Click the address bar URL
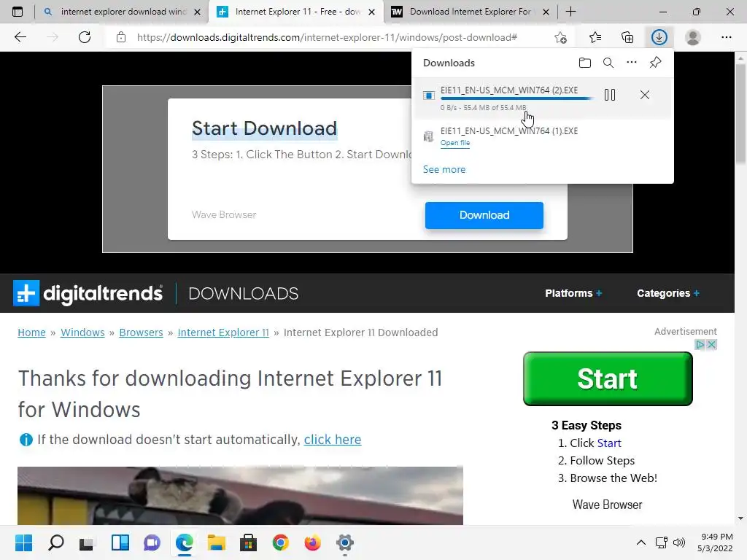The image size is (747, 560). pyautogui.click(x=327, y=37)
